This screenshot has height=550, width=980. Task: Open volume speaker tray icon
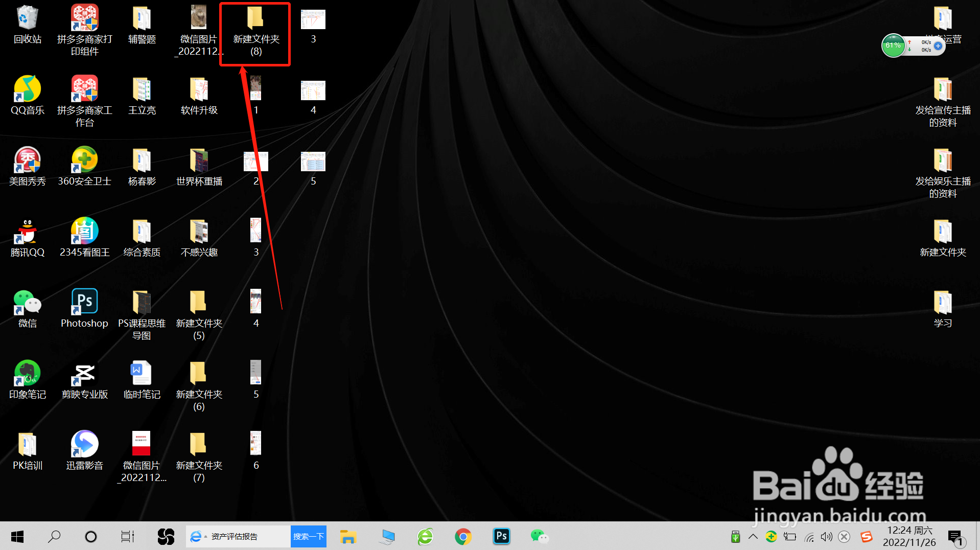(826, 536)
